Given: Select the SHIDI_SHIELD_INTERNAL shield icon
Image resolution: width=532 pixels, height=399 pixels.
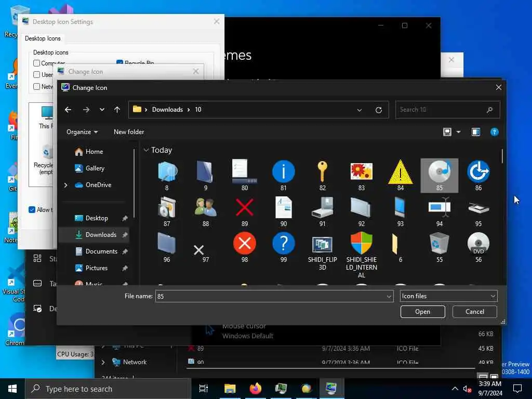Looking at the screenshot, I should tap(362, 255).
